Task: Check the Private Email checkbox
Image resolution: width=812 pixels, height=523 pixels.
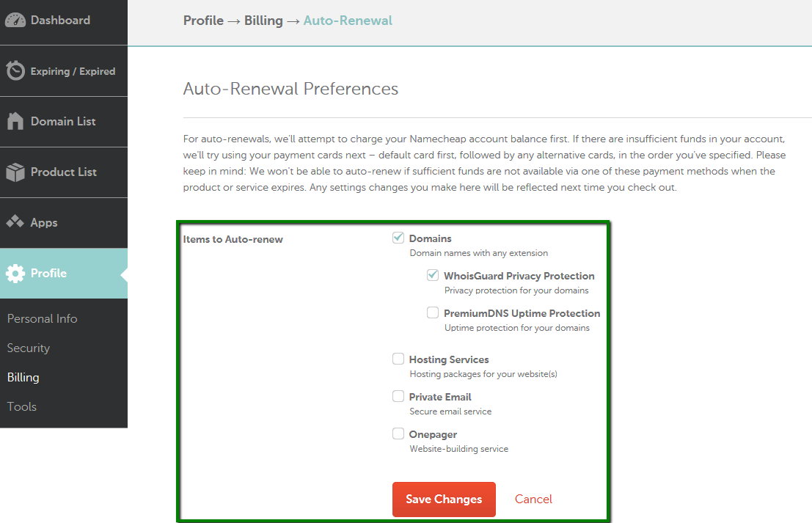Action: [x=398, y=396]
